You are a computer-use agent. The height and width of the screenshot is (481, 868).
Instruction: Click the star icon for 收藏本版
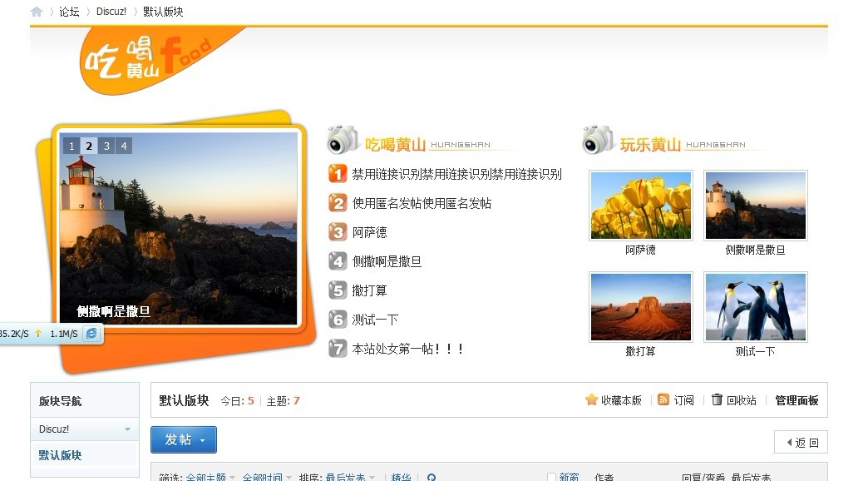coord(591,399)
